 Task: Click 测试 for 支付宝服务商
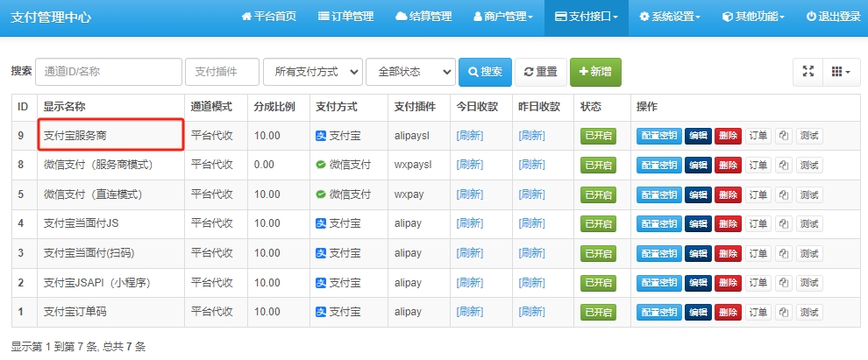pyautogui.click(x=809, y=136)
